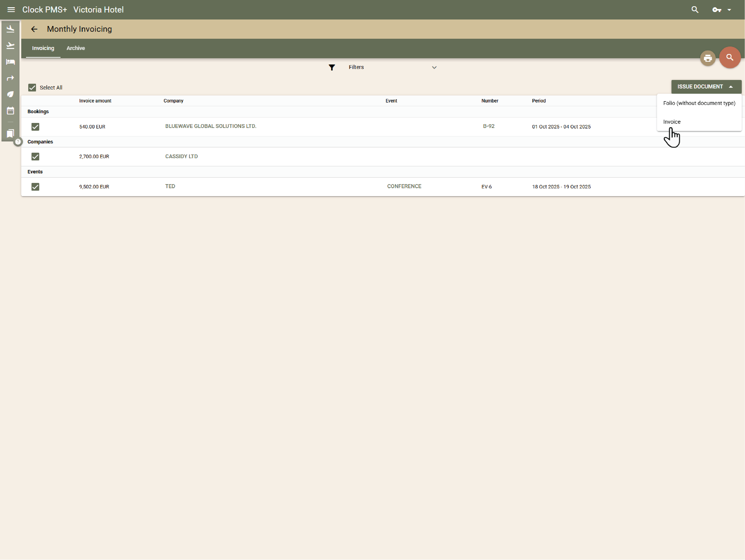Select the arrivals plane landing icon
745x560 pixels.
tap(10, 29)
